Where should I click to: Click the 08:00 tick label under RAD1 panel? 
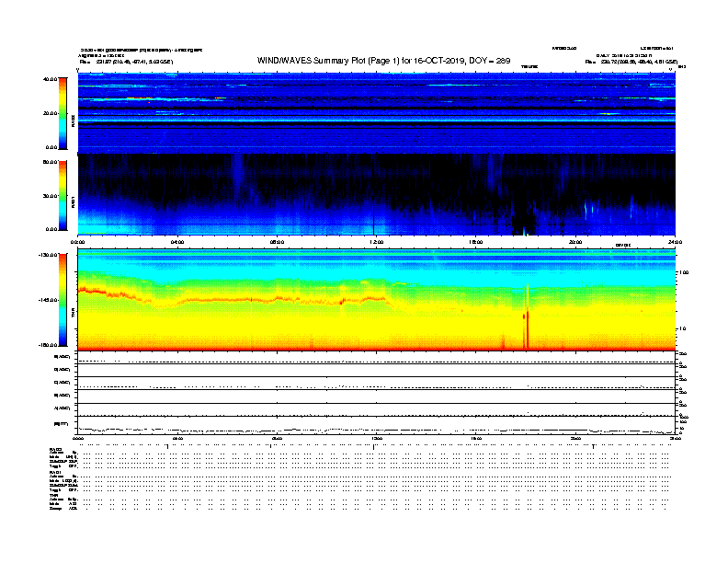coord(278,242)
